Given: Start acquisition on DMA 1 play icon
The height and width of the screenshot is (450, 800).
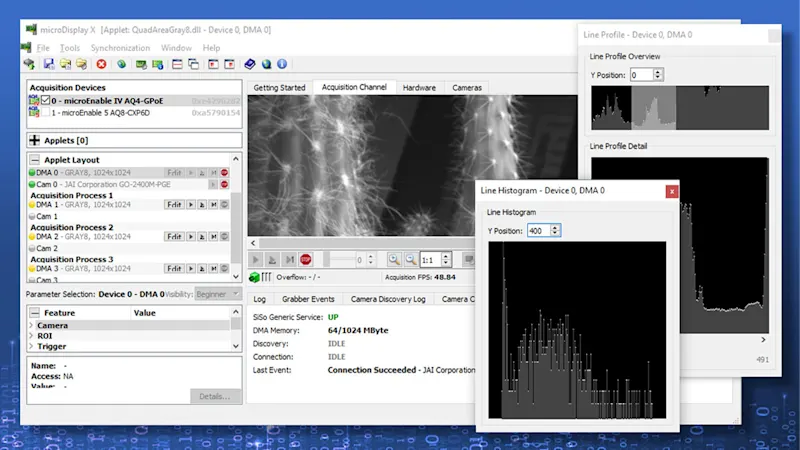Looking at the screenshot, I should click(x=192, y=205).
